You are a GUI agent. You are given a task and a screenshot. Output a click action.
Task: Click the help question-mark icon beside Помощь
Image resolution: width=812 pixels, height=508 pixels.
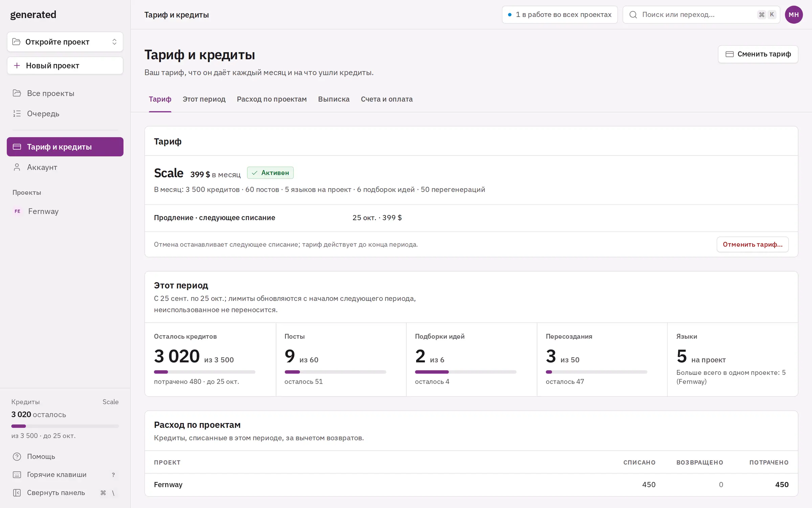[17, 456]
